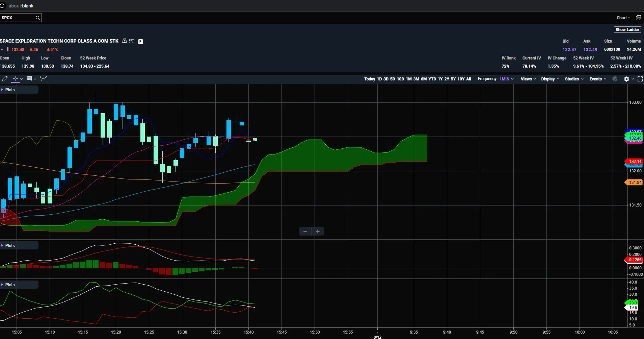This screenshot has width=644, height=339.
Task: Click the add new panel icon
Action: (x=638, y=18)
